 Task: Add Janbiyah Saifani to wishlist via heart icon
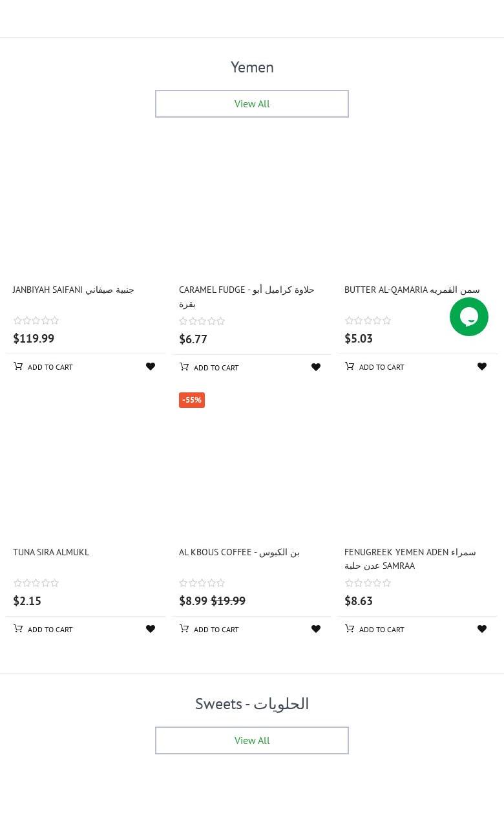pyautogui.click(x=151, y=367)
